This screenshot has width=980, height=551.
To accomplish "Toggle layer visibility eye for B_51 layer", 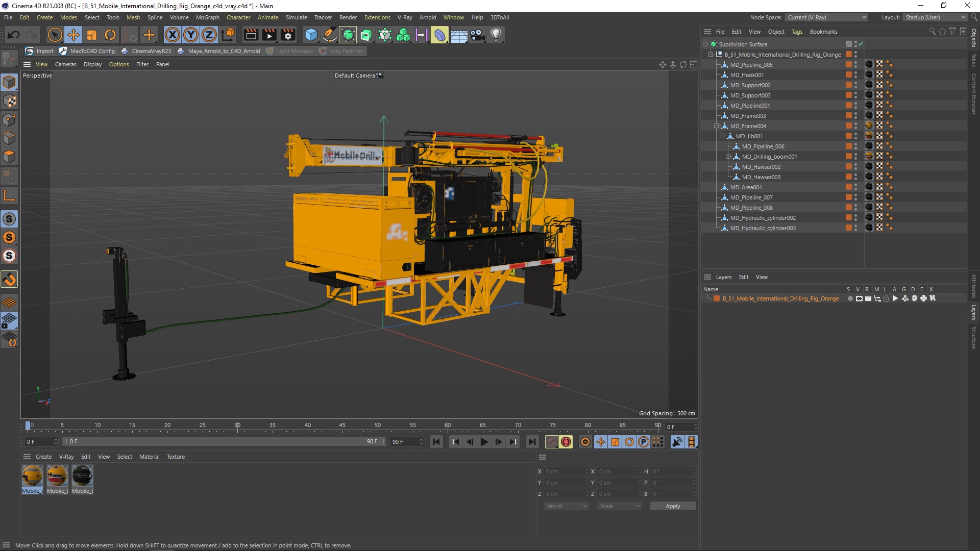I will tap(859, 298).
